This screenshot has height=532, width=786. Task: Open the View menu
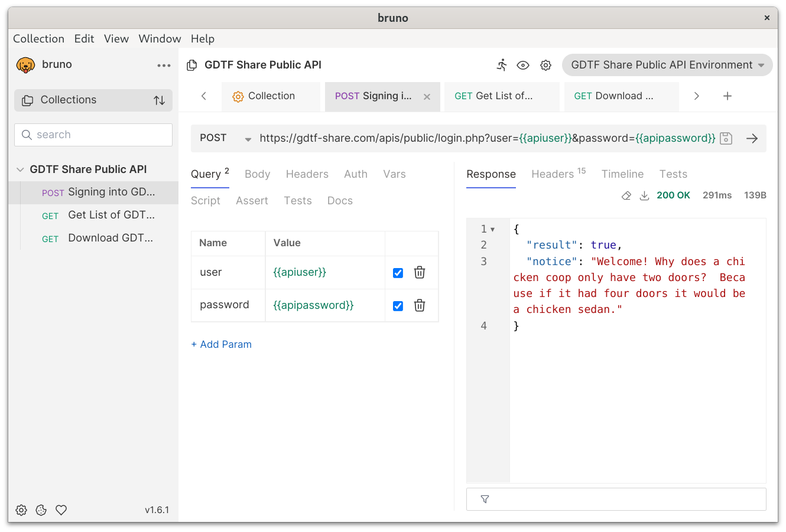click(x=116, y=39)
